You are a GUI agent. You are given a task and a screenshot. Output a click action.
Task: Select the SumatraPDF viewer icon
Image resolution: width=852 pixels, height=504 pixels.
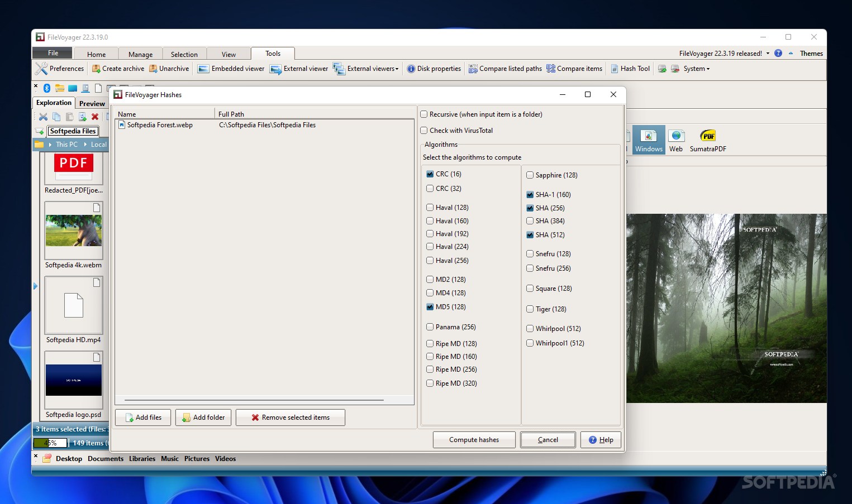coord(708,140)
